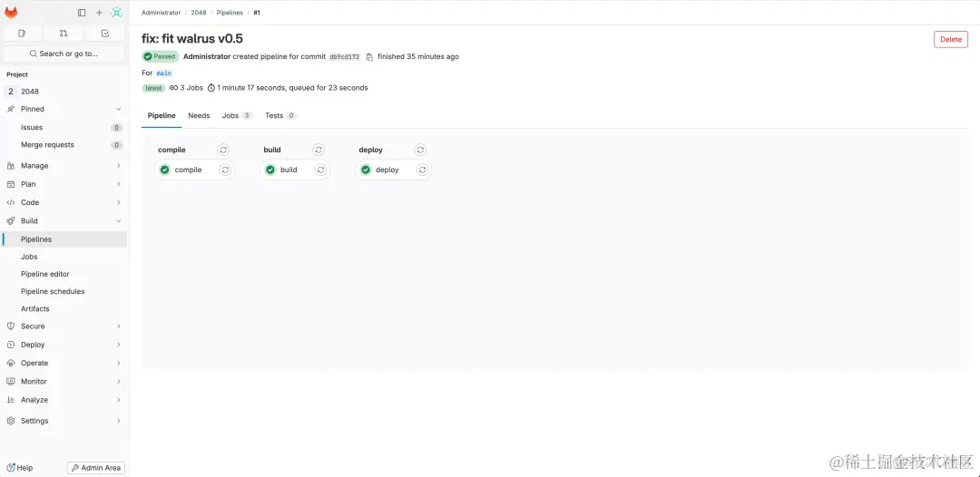Go to 2048 project in breadcrumb
The image size is (980, 477).
click(199, 13)
